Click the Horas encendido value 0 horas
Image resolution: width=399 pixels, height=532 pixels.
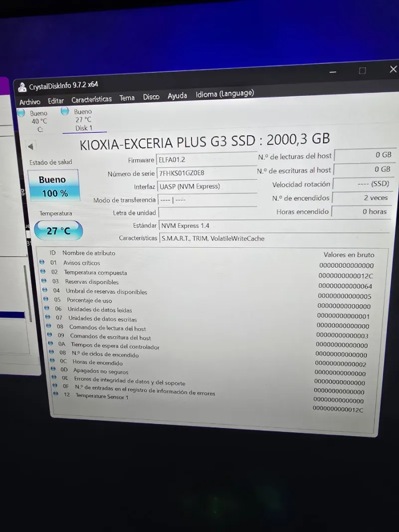tap(361, 212)
